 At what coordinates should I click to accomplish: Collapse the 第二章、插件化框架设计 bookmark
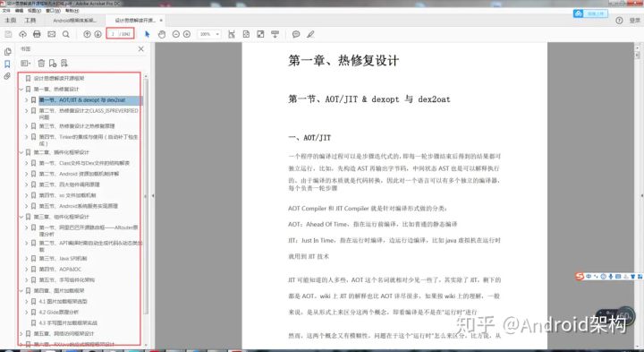[x=21, y=152]
